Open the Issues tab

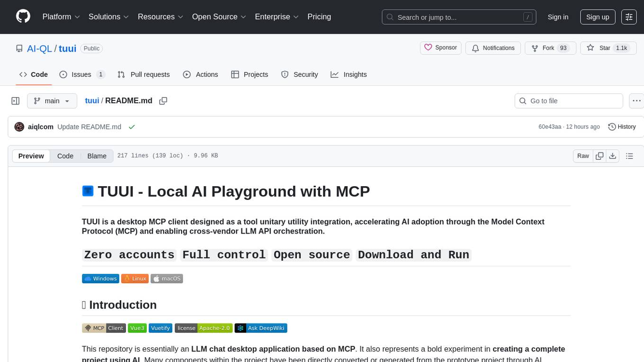click(82, 74)
